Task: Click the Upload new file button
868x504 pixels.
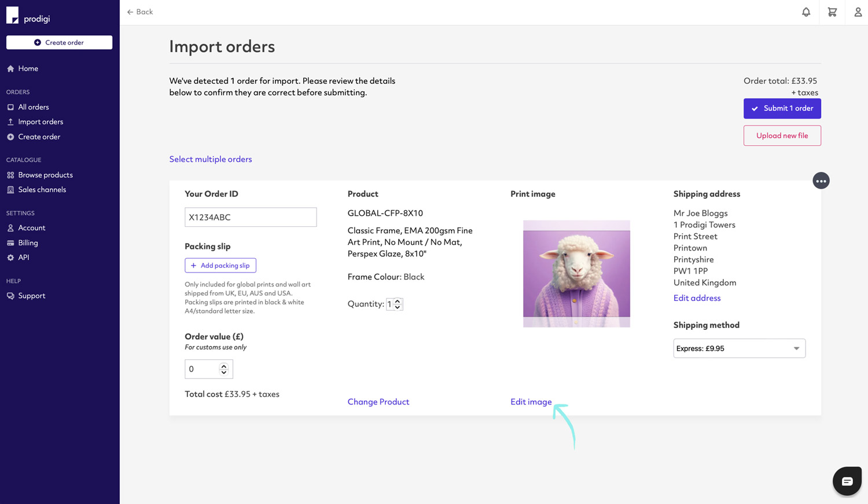Action: click(782, 136)
